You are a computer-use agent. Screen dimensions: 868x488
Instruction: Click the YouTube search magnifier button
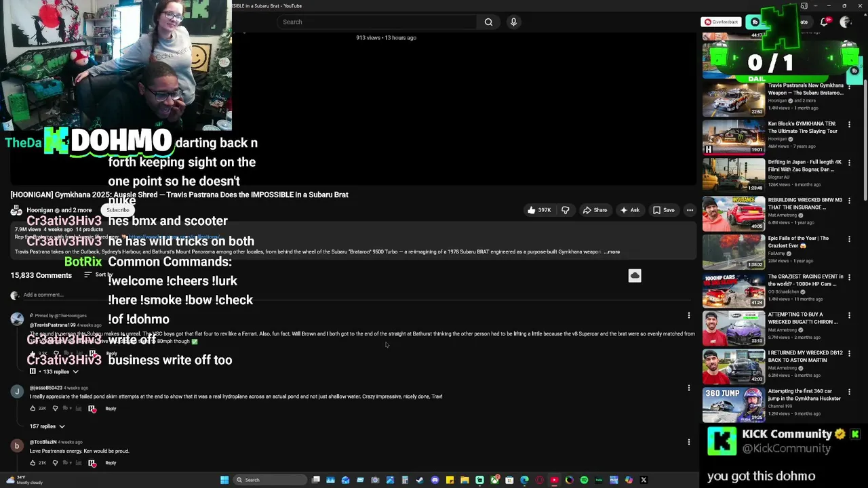coord(488,22)
